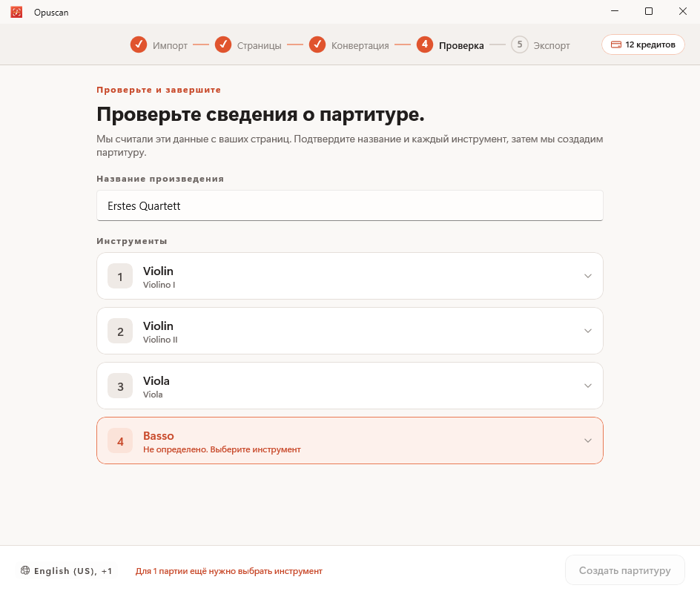This screenshot has height=594, width=700.
Task: Click the Violino II sublabel text
Action: pos(160,340)
